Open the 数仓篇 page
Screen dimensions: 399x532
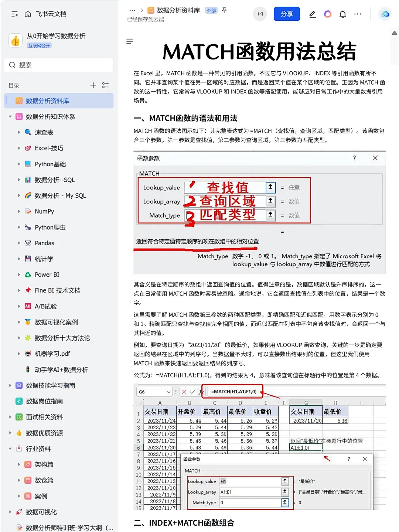point(44,480)
